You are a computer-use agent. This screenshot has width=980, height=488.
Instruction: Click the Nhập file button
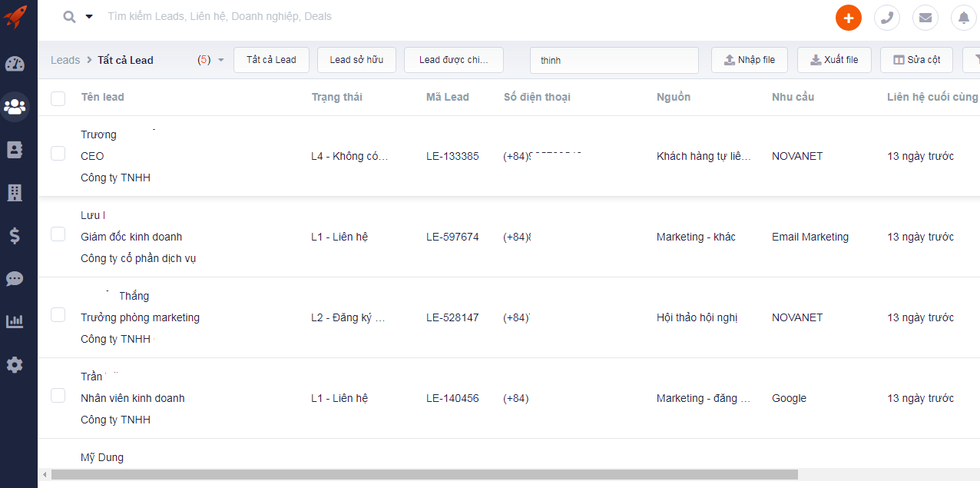(x=750, y=60)
